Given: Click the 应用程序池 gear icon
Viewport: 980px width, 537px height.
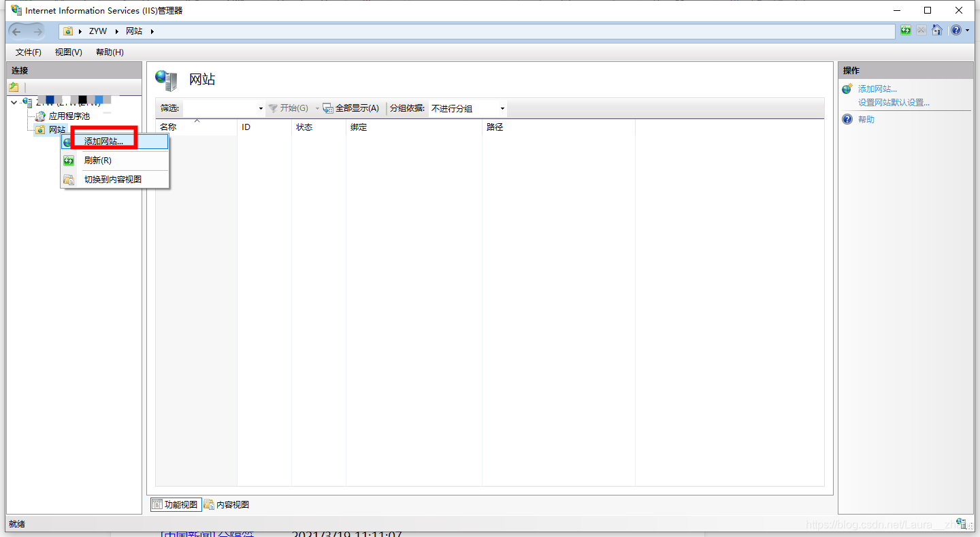Looking at the screenshot, I should coord(40,116).
